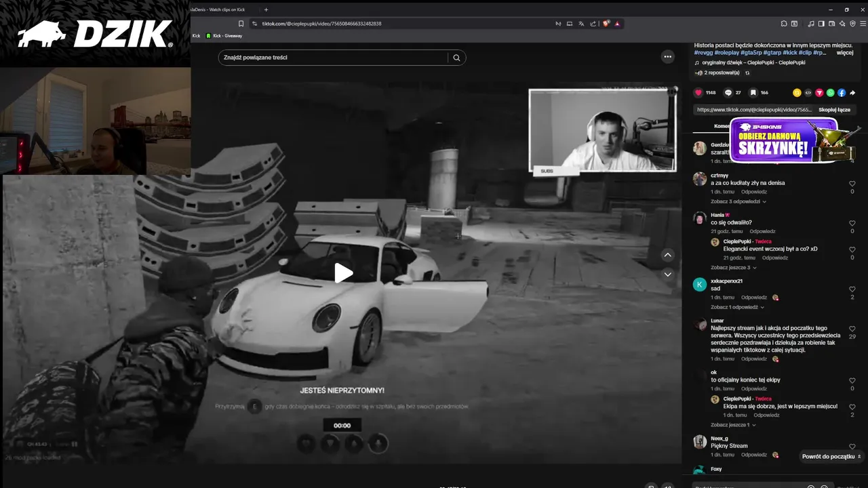
Task: Toggle browser sidebar panel icon
Action: coord(822,24)
